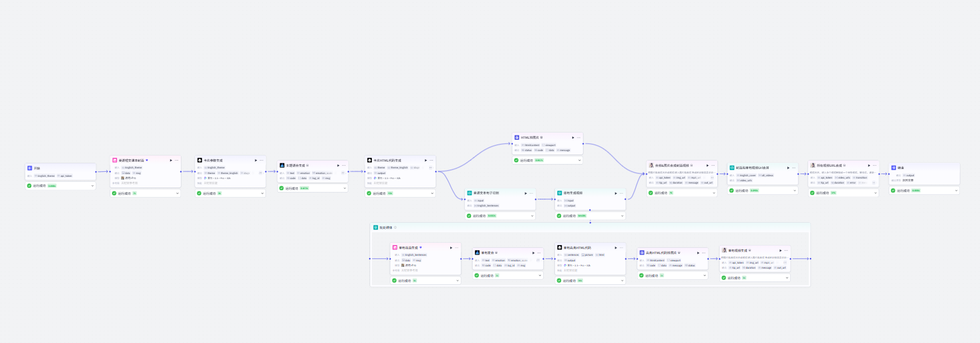The height and width of the screenshot is (343, 980).
Task: Expand the run result under 开始 node
Action: click(92, 186)
